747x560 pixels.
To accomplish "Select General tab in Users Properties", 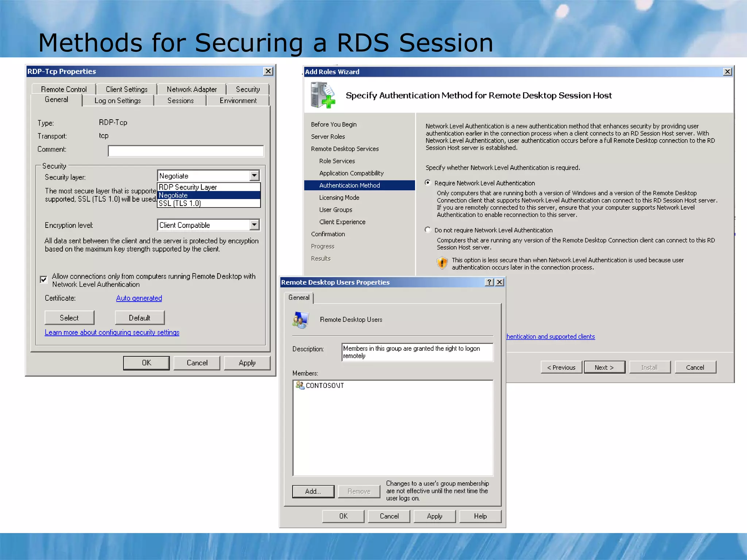I will pos(299,297).
